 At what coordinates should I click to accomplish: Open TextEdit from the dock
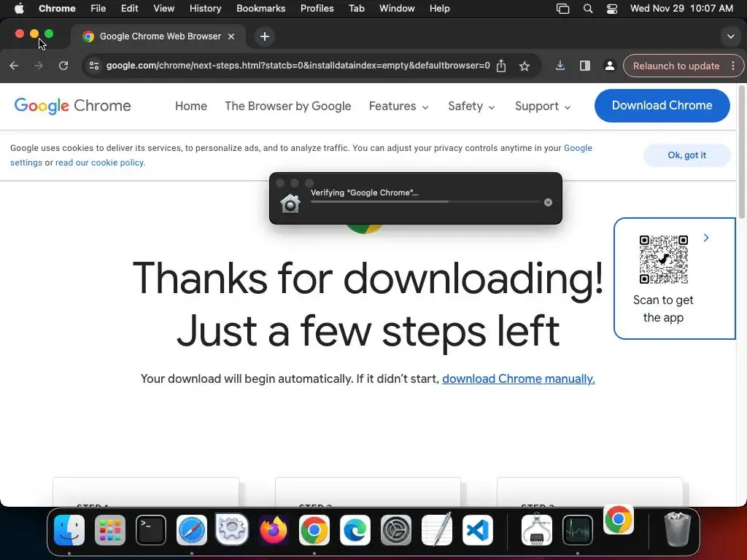tap(437, 529)
